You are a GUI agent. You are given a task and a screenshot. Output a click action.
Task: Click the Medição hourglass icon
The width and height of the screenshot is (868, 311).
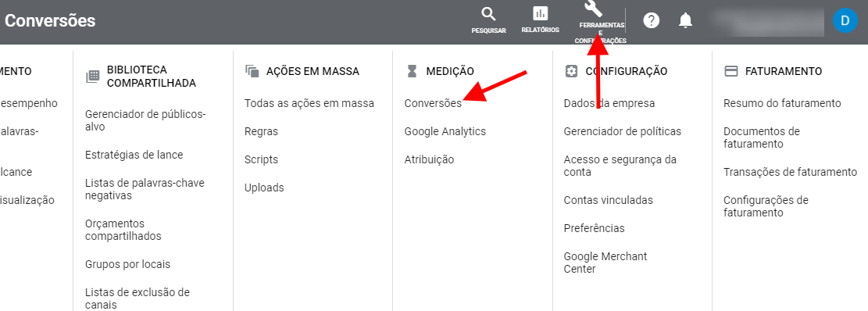pos(411,71)
